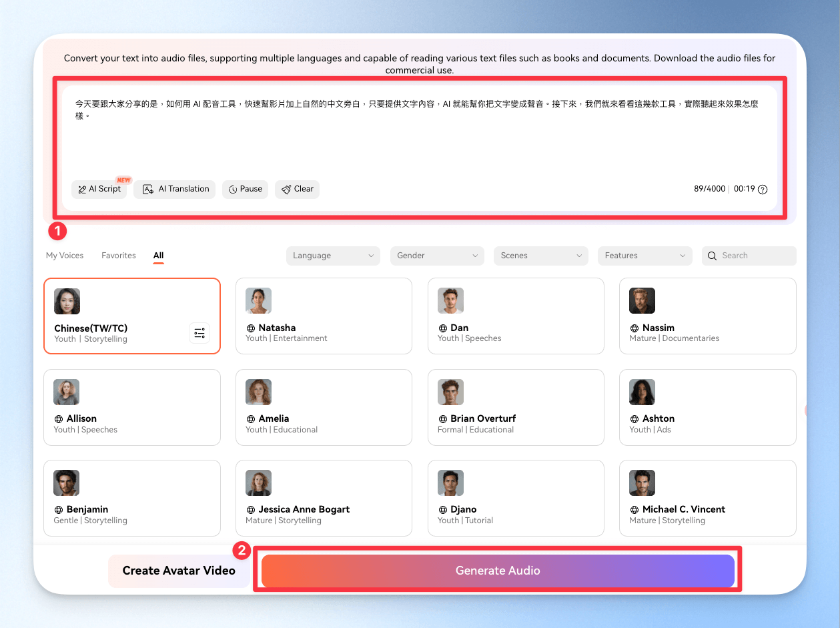Clear the text using the broom button
Image resolution: width=840 pixels, height=628 pixels.
297,189
